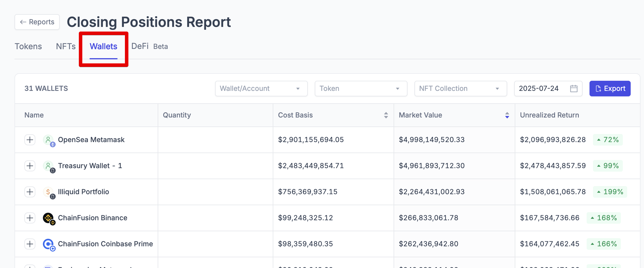Expand the ChainFusion Binance row

(x=30, y=218)
